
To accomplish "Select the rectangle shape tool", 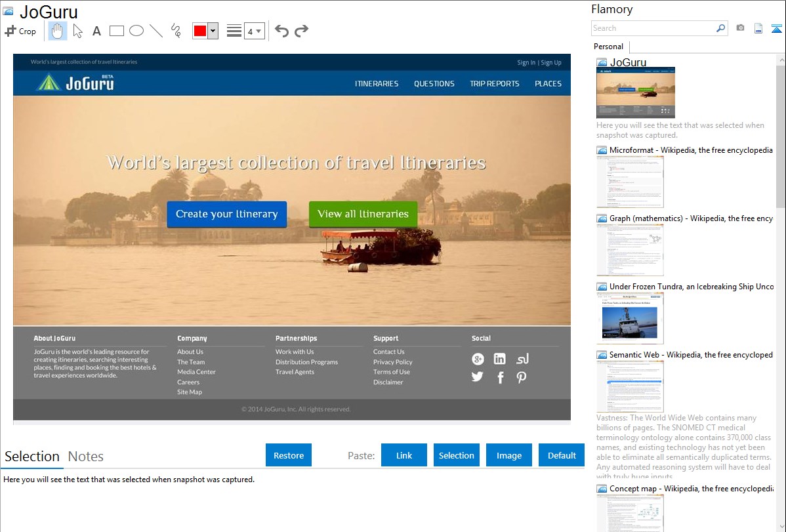I will coord(116,31).
